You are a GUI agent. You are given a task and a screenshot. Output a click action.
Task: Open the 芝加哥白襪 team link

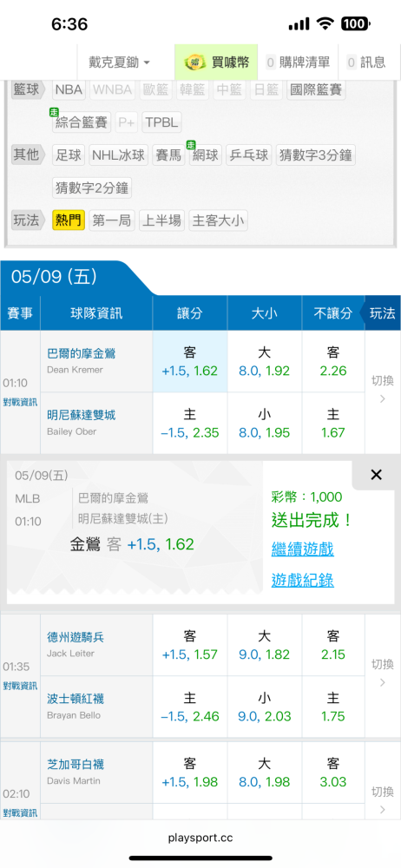coord(76,765)
